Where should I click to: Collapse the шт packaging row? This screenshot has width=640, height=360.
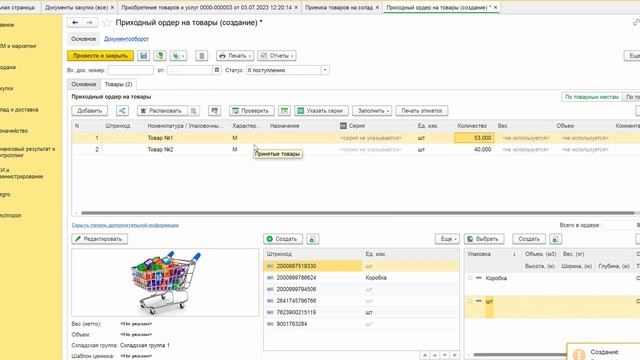479,301
